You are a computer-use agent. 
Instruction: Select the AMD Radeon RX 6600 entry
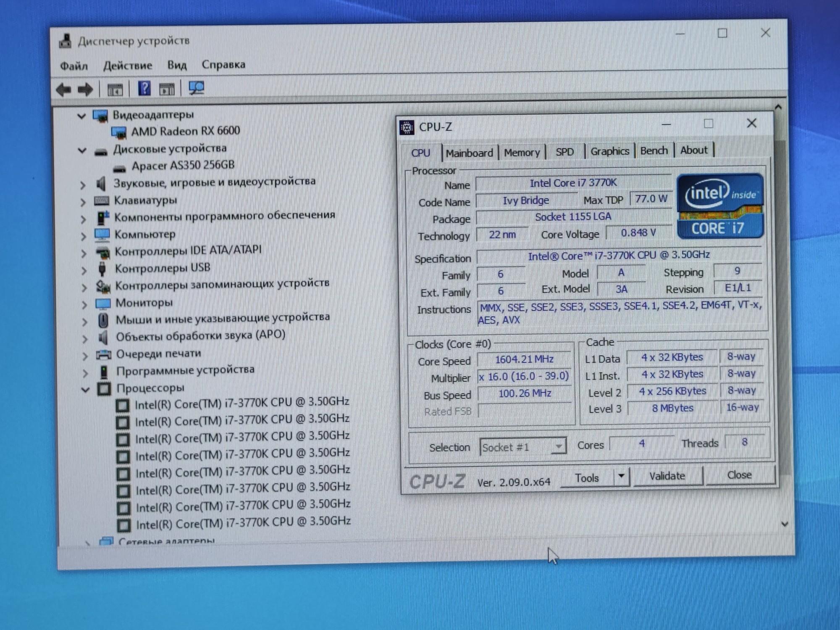pyautogui.click(x=185, y=131)
